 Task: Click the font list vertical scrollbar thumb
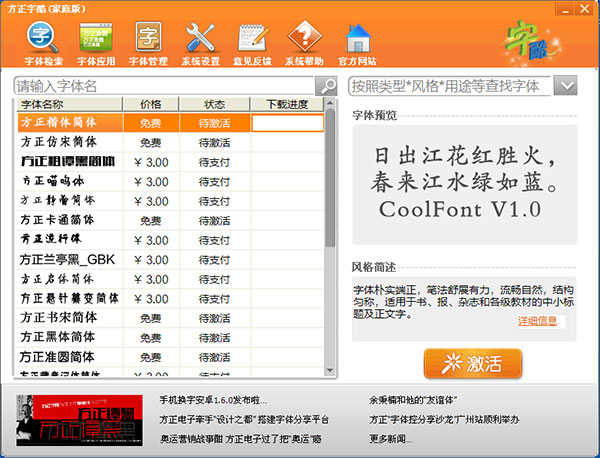pos(330,178)
